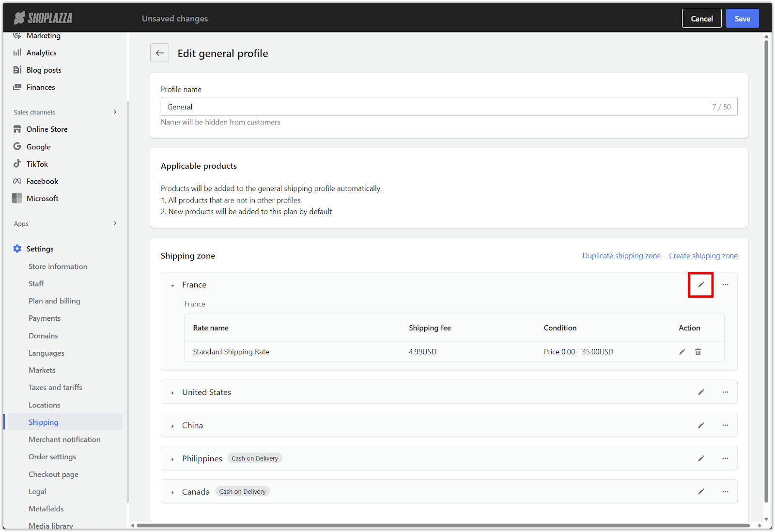
Task: Click into the Profile name field
Action: (436, 107)
